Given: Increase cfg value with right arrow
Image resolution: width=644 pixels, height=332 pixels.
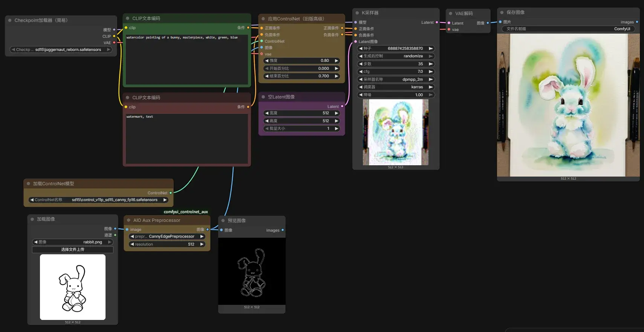Looking at the screenshot, I should (431, 72).
